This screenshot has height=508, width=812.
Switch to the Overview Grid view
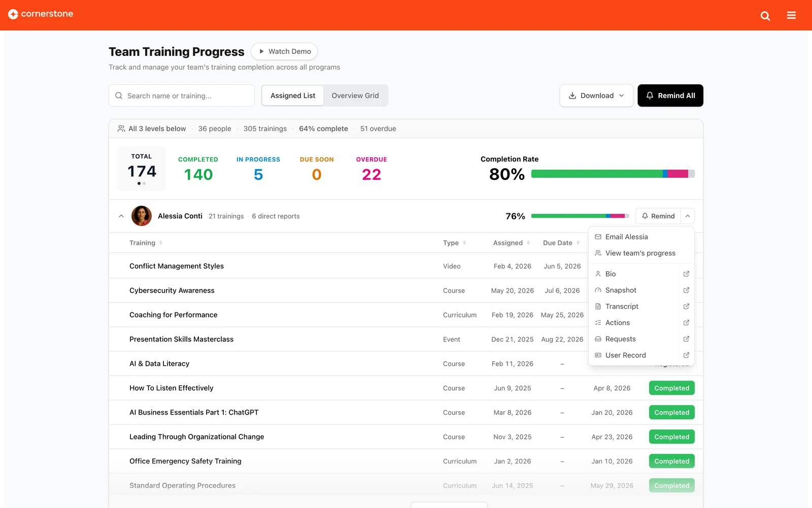[355, 96]
